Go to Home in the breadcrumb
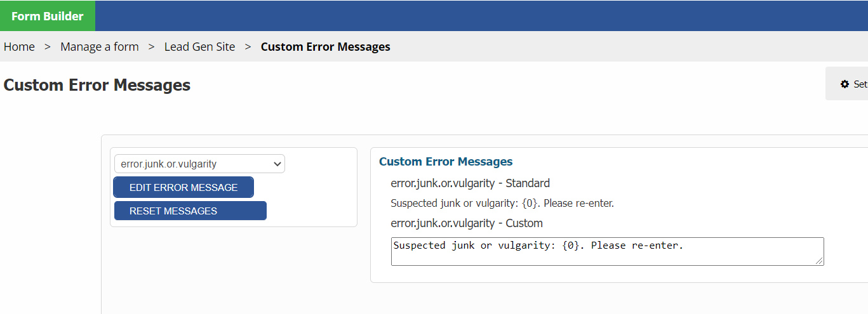868x314 pixels. point(19,47)
